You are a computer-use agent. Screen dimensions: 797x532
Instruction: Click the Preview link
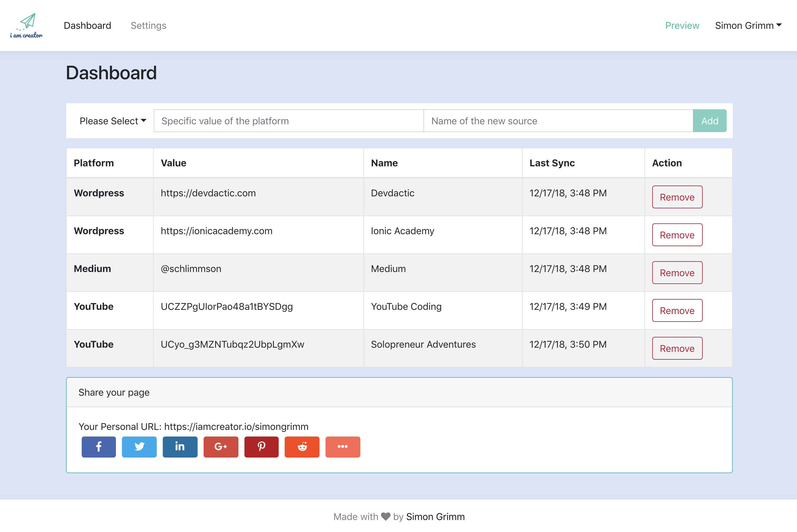pyautogui.click(x=682, y=26)
